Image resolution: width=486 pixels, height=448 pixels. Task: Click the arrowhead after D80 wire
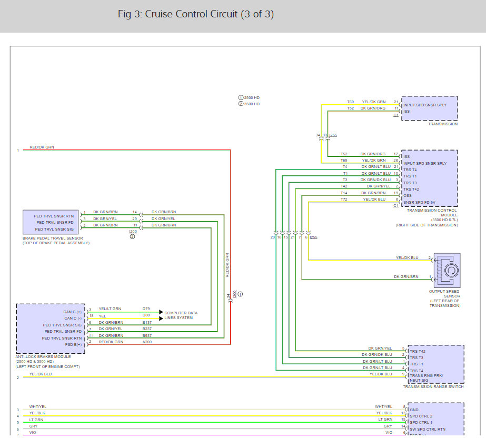tap(161, 318)
